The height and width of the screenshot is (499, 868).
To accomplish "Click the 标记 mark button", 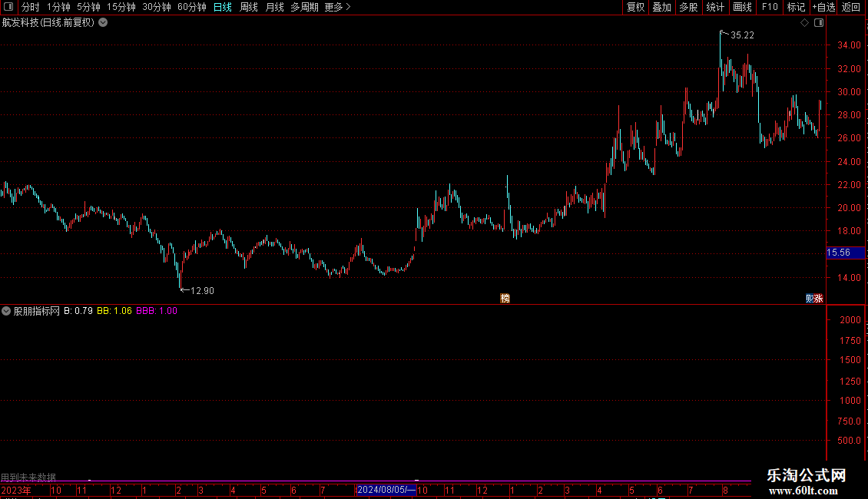I will click(x=796, y=7).
